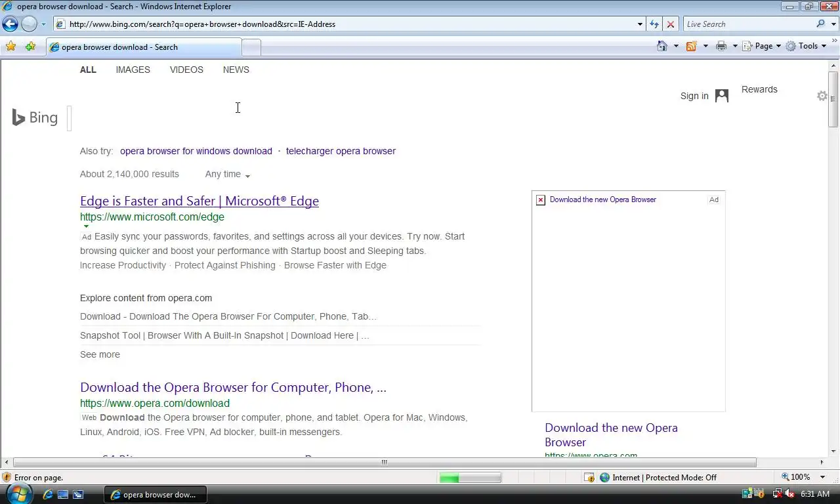This screenshot has height=504, width=840.
Task: Switch to the NEWS search tab
Action: (x=236, y=70)
